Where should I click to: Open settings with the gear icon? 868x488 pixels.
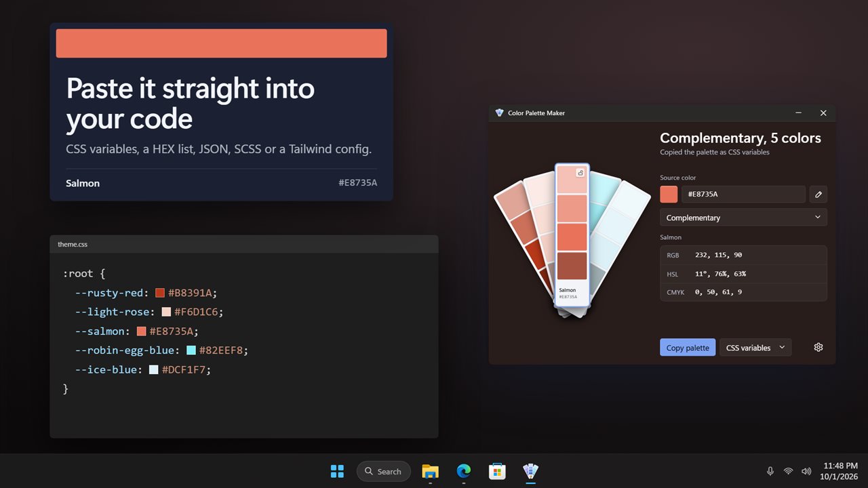click(818, 347)
